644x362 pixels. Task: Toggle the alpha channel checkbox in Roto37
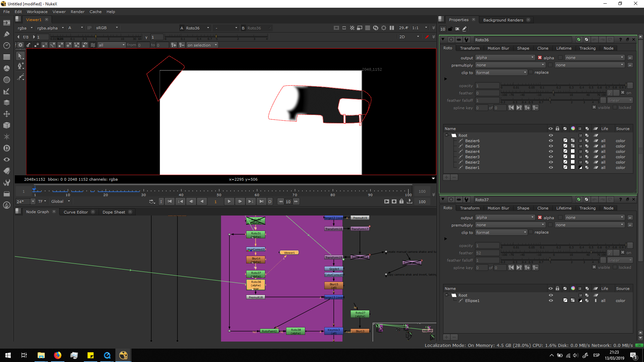tap(540, 218)
